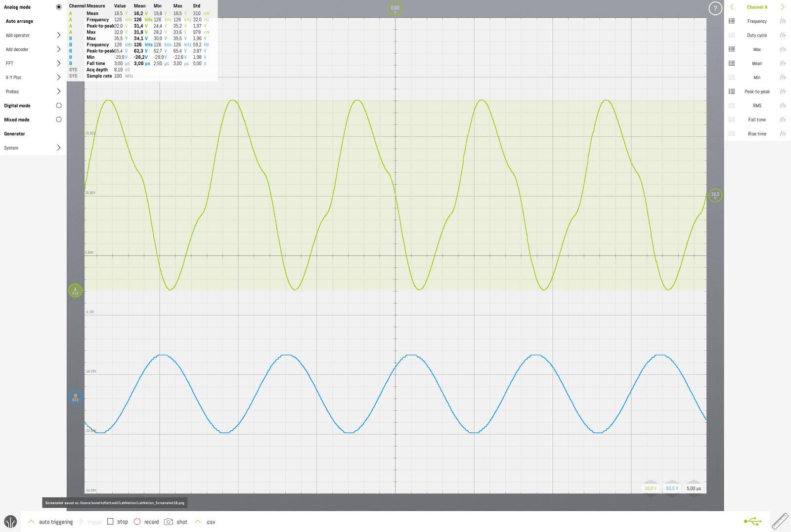Select Analog mode radio button
The width and height of the screenshot is (791, 532).
click(59, 7)
